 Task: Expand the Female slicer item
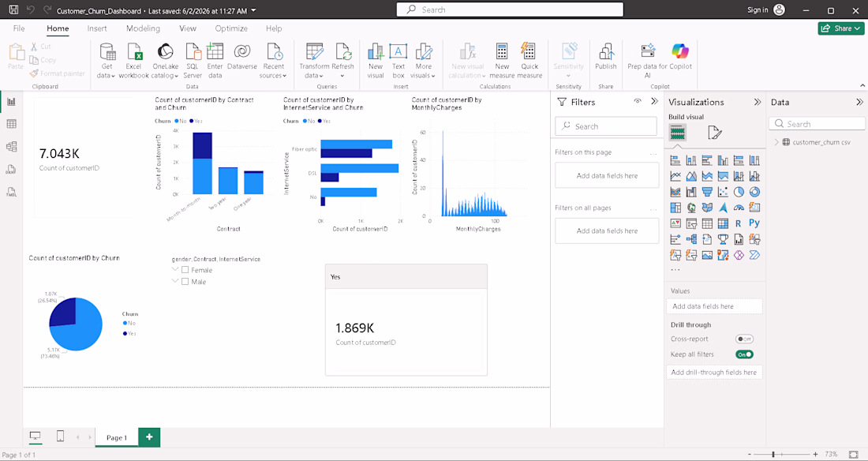(x=175, y=269)
